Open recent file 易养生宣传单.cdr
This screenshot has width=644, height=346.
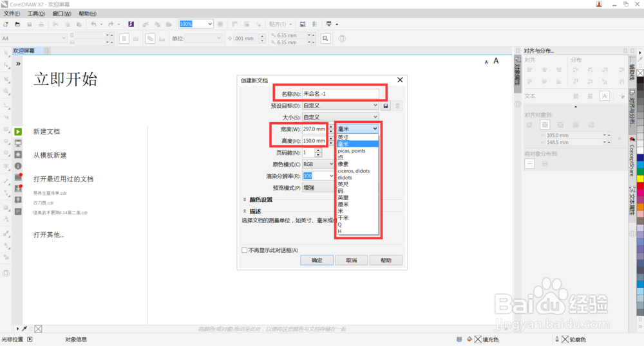(50, 193)
